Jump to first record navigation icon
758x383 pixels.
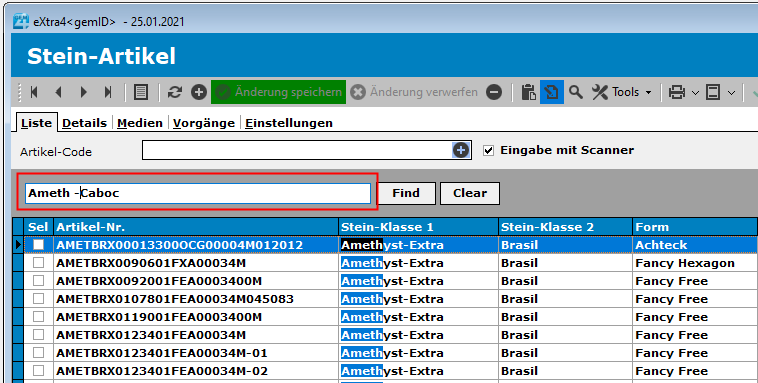pos(34,92)
